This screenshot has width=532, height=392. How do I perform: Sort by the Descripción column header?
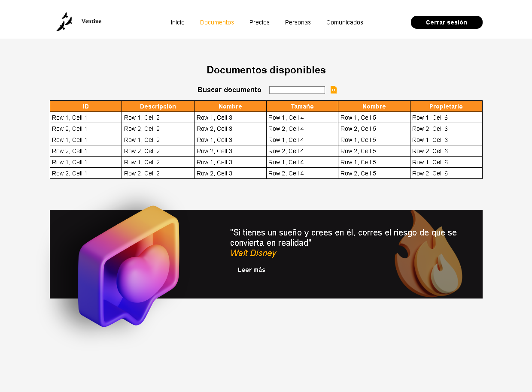[x=158, y=106]
